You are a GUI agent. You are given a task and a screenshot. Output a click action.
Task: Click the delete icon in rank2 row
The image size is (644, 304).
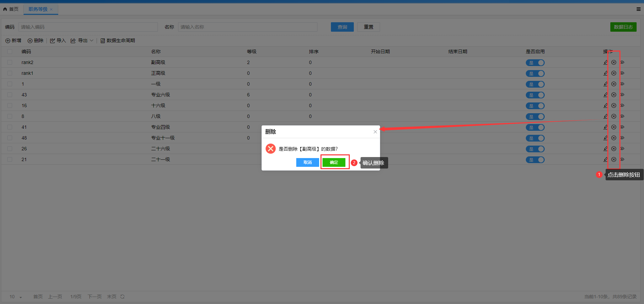pos(614,62)
